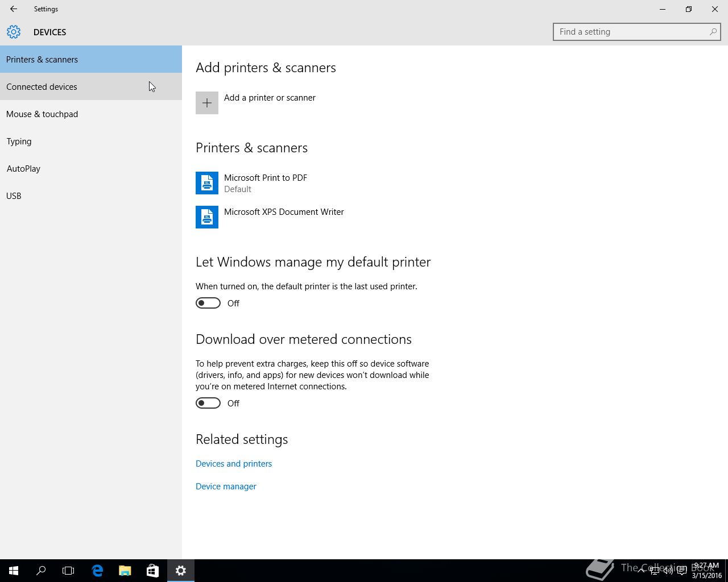Image resolution: width=728 pixels, height=582 pixels.
Task: Toggle Let Windows manage my default printer
Action: tap(208, 303)
